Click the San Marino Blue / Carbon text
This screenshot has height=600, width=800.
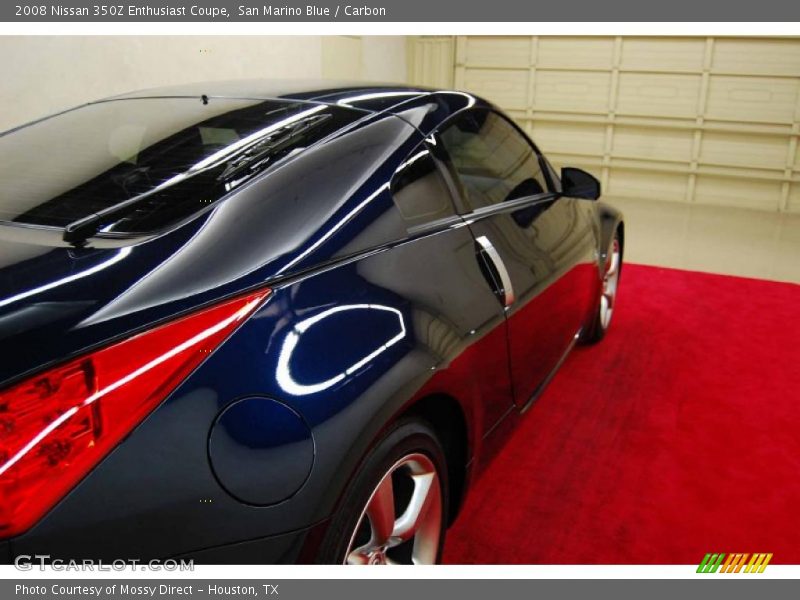coord(312,11)
